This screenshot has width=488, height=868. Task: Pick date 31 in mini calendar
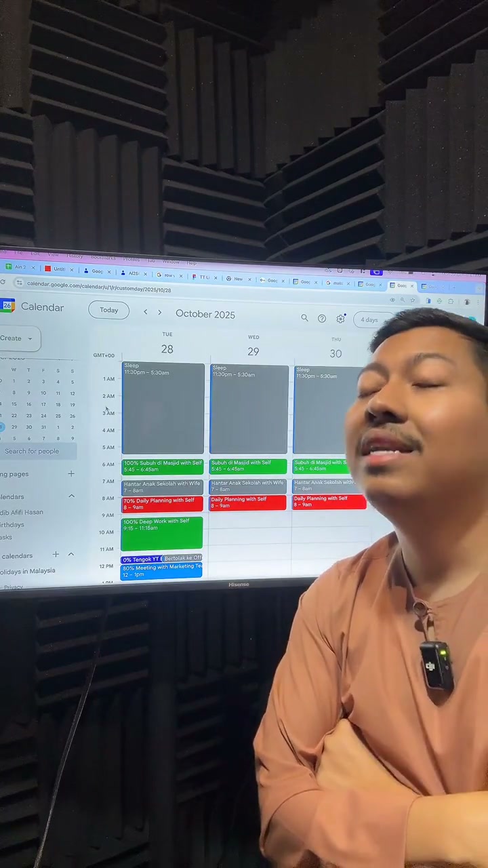coord(43,427)
